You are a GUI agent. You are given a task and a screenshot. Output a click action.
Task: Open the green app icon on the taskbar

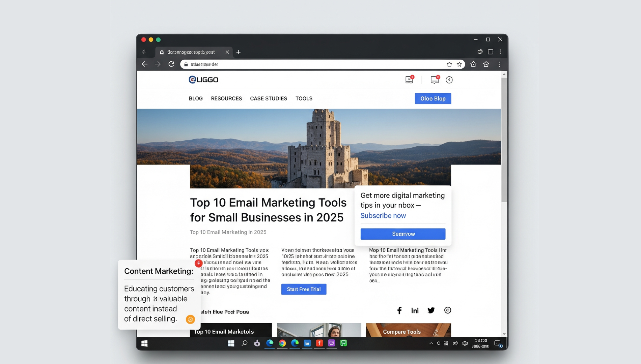coord(343,343)
